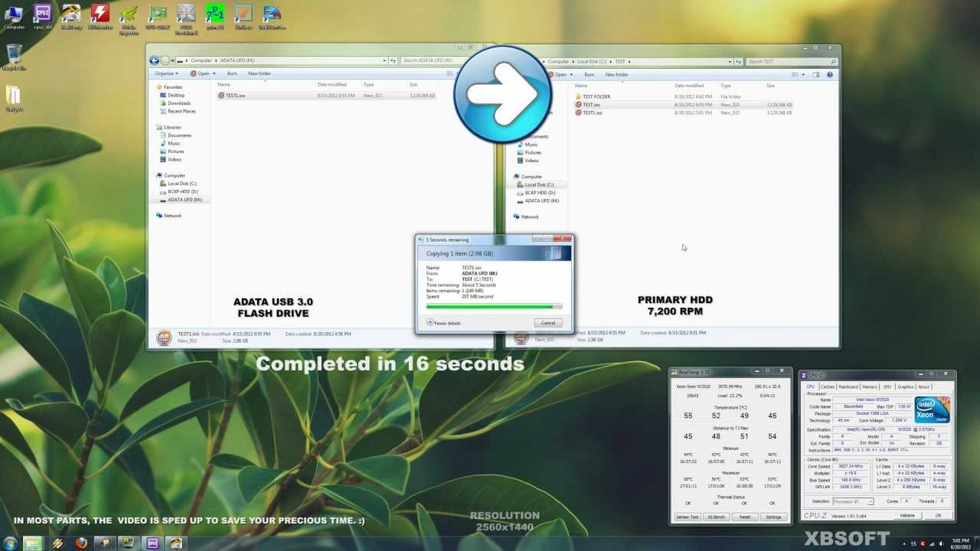Switch to About tab in CPU-Z

click(x=924, y=386)
